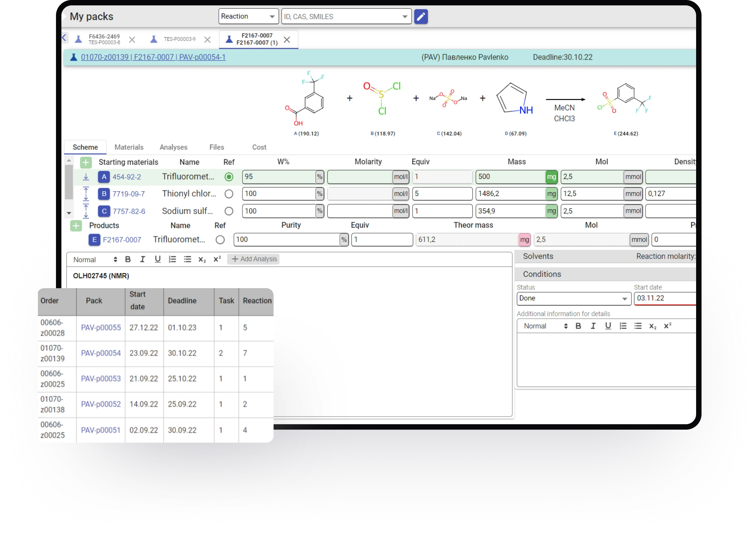This screenshot has height=533, width=756.
Task: Click move-down arrow for material A row
Action: point(86,177)
